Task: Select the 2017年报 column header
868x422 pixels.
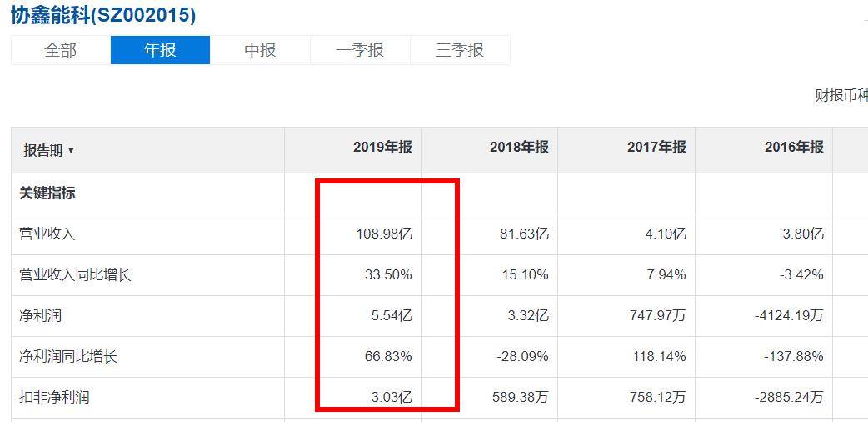Action: [656, 147]
